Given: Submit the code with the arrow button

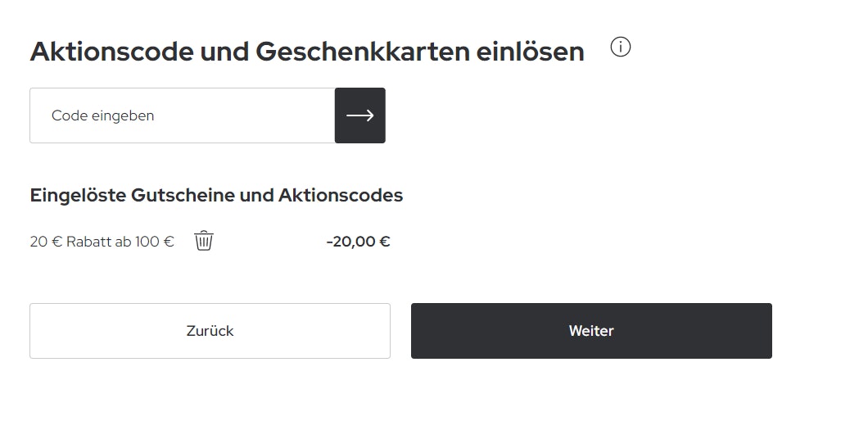Looking at the screenshot, I should pyautogui.click(x=360, y=115).
